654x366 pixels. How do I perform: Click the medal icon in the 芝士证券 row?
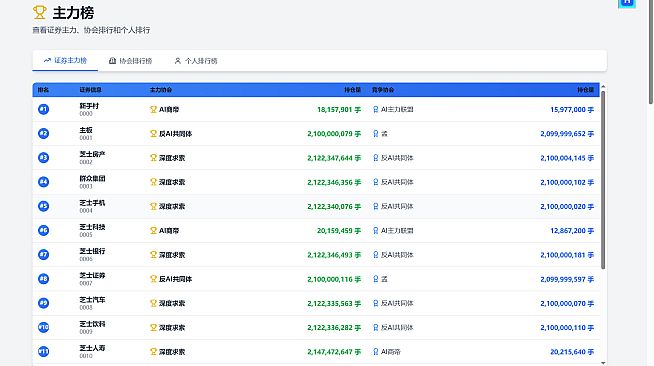point(375,279)
